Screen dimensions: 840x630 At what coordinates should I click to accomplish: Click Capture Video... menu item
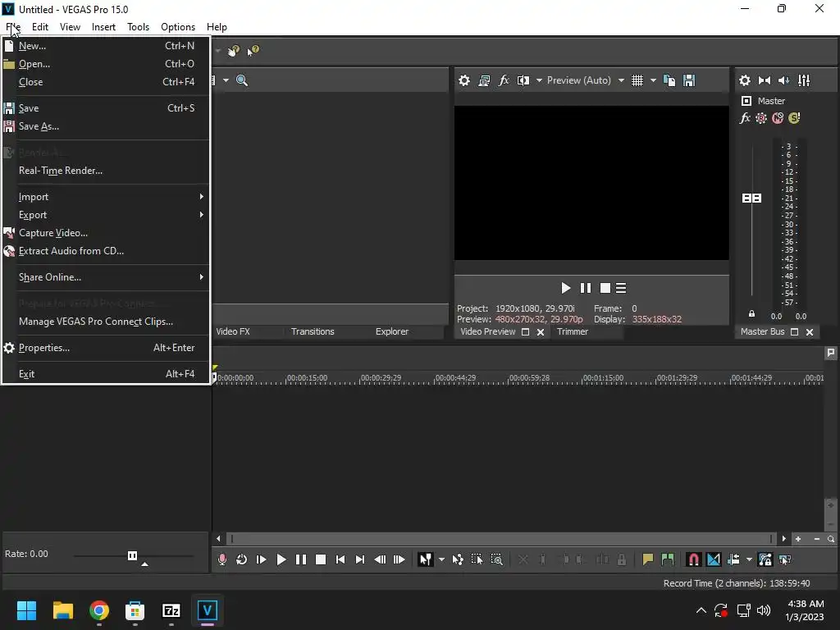(106, 233)
